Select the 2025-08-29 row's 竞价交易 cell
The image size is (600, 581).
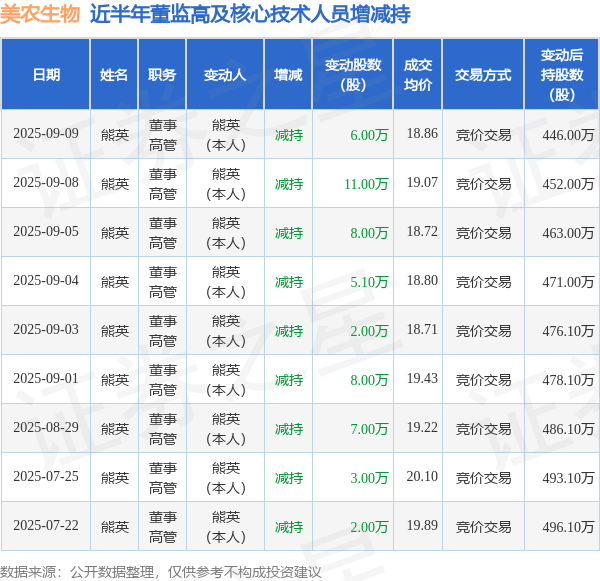coord(483,429)
